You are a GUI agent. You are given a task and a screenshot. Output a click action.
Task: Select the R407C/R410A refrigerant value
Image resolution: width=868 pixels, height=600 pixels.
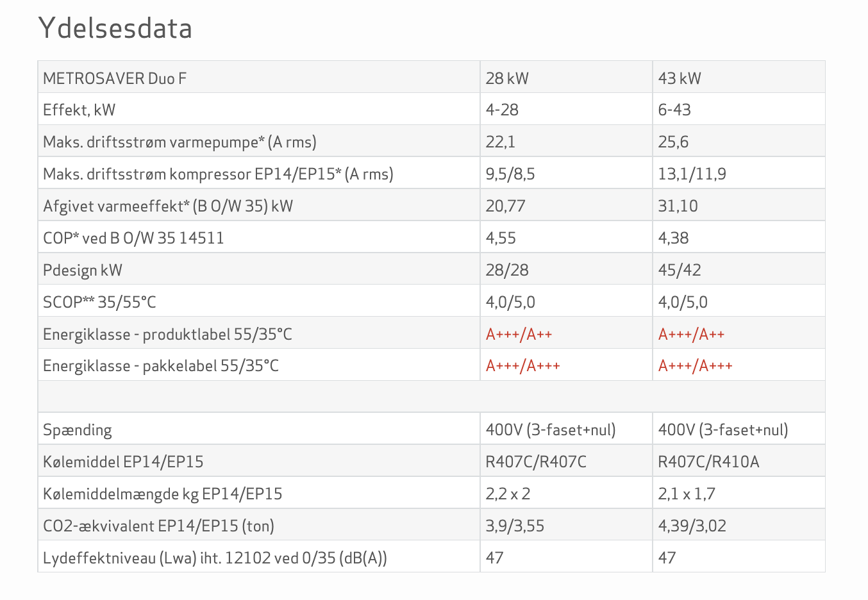pos(708,462)
